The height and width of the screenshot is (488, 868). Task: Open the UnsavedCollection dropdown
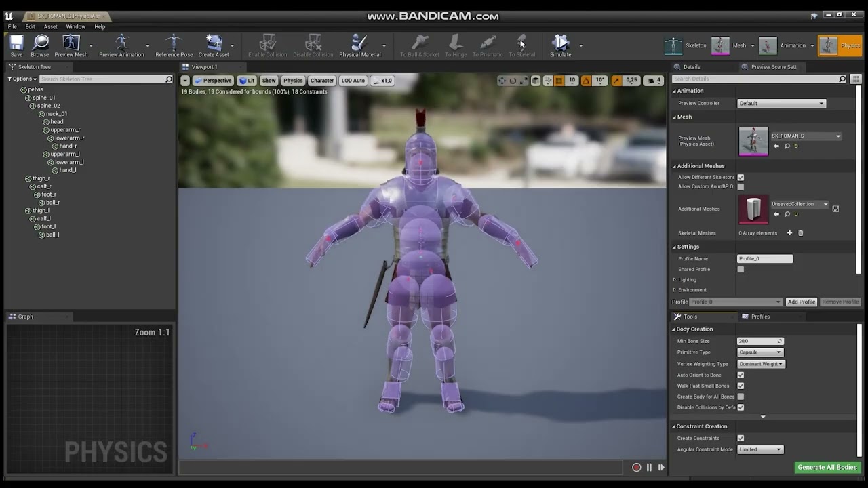800,204
